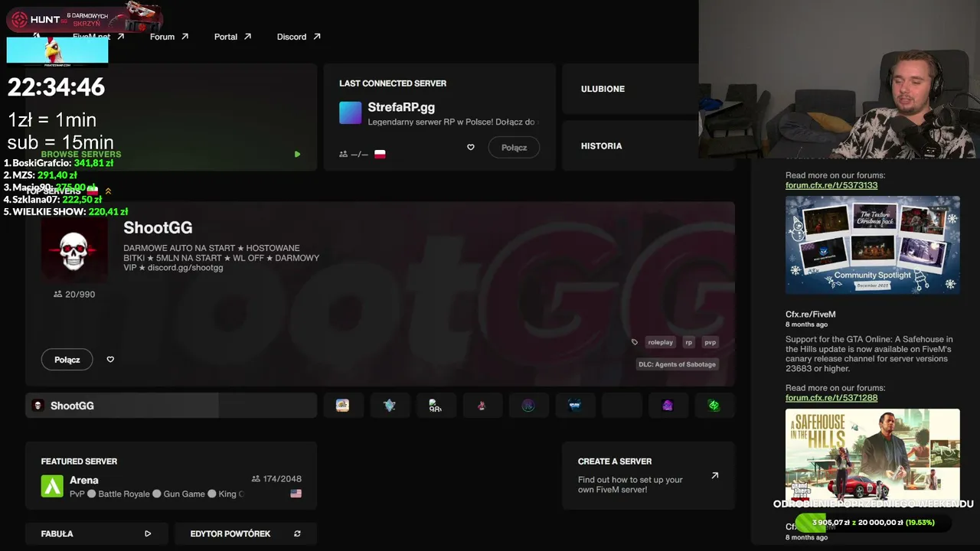Click the refresh icon beside EDYTOR POWTÓREK
This screenshot has height=551, width=980.
click(297, 533)
